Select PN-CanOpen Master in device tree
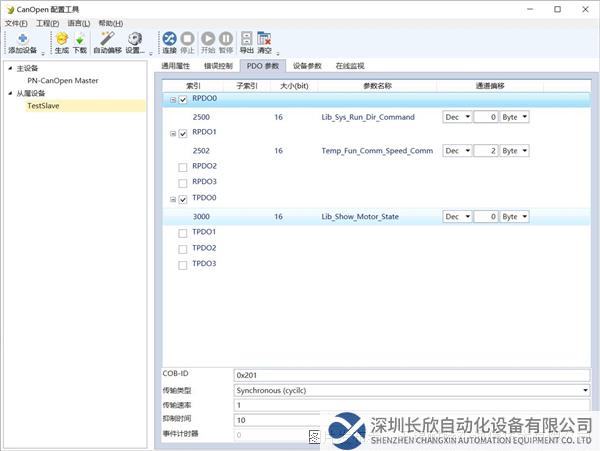Image resolution: width=600 pixels, height=451 pixels. point(62,81)
